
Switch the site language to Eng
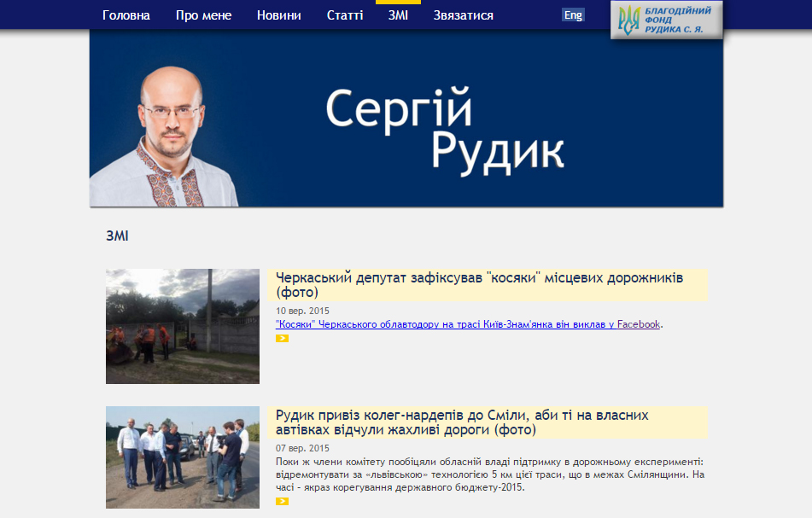[573, 15]
